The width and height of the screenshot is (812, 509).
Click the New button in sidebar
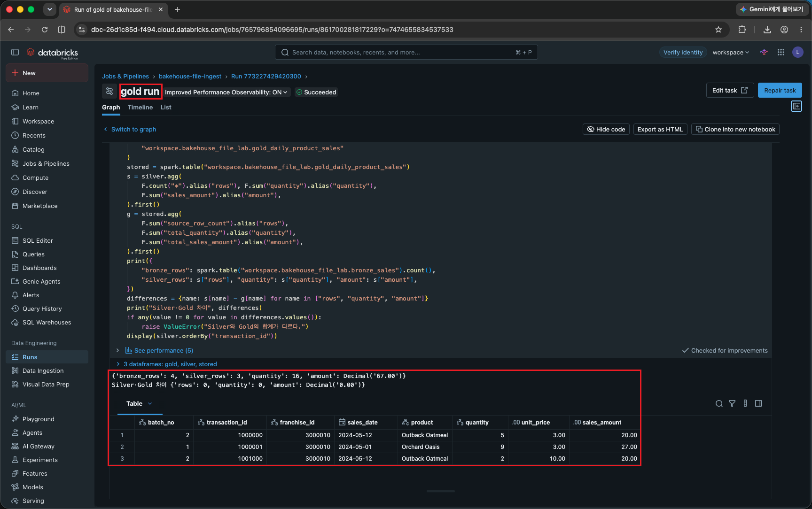coord(47,73)
